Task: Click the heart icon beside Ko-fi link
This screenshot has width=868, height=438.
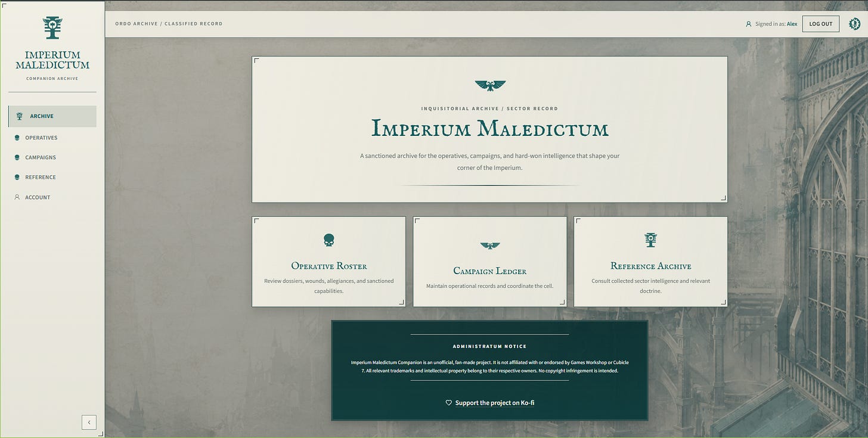Action: click(449, 403)
